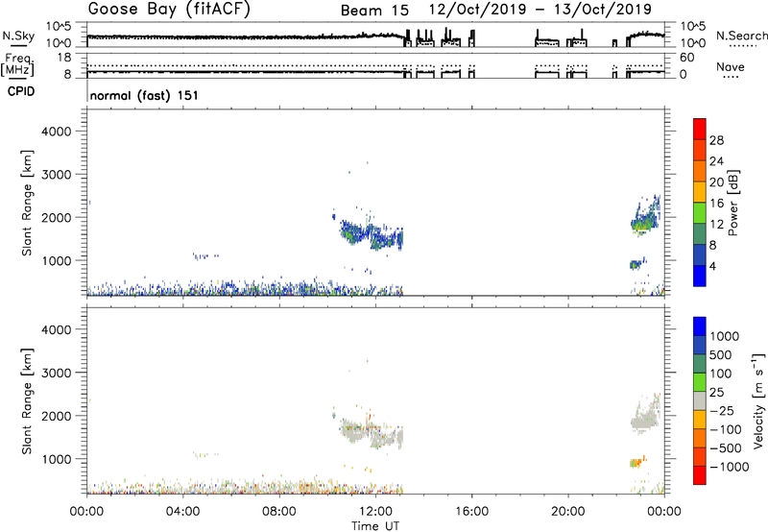Click the '4' tick on power scale

pyautogui.click(x=712, y=266)
